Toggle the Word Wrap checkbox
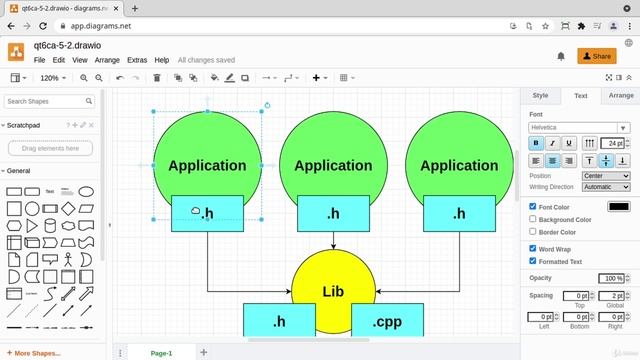This screenshot has width=640, height=360. point(533,249)
